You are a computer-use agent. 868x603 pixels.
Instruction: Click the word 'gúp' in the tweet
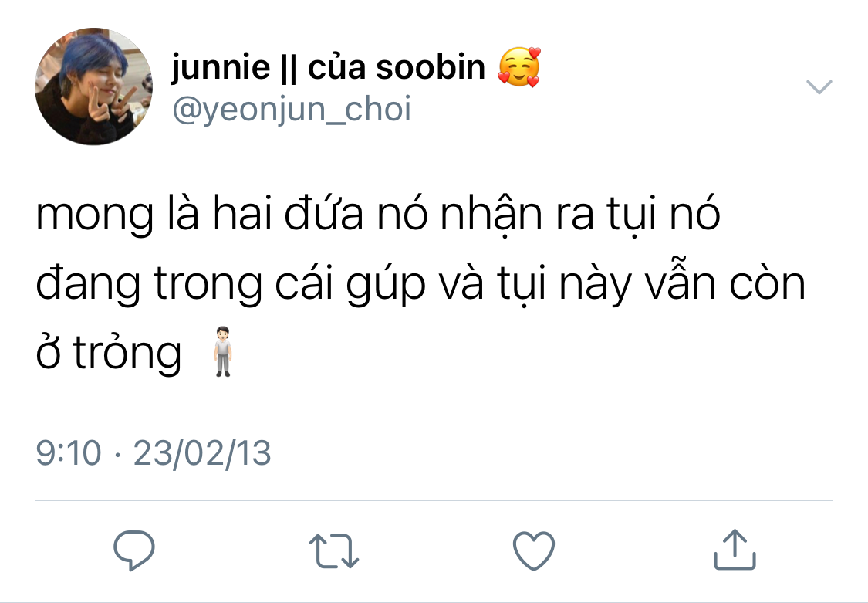point(387,285)
